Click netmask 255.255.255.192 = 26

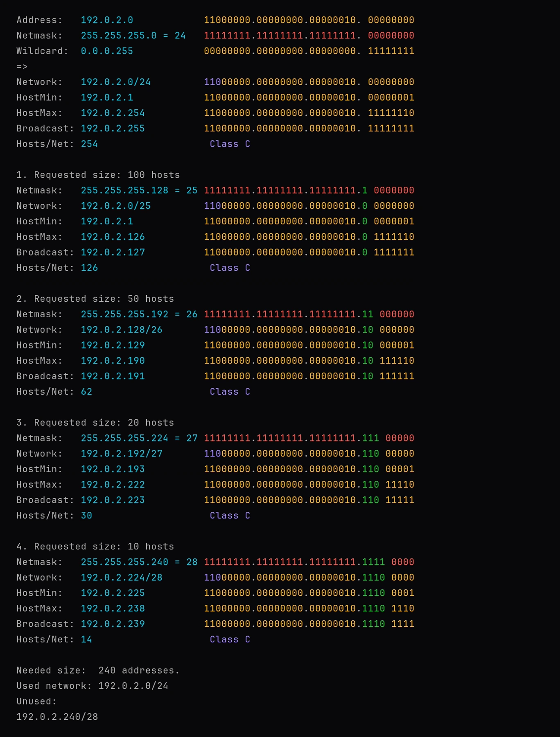coord(139,314)
